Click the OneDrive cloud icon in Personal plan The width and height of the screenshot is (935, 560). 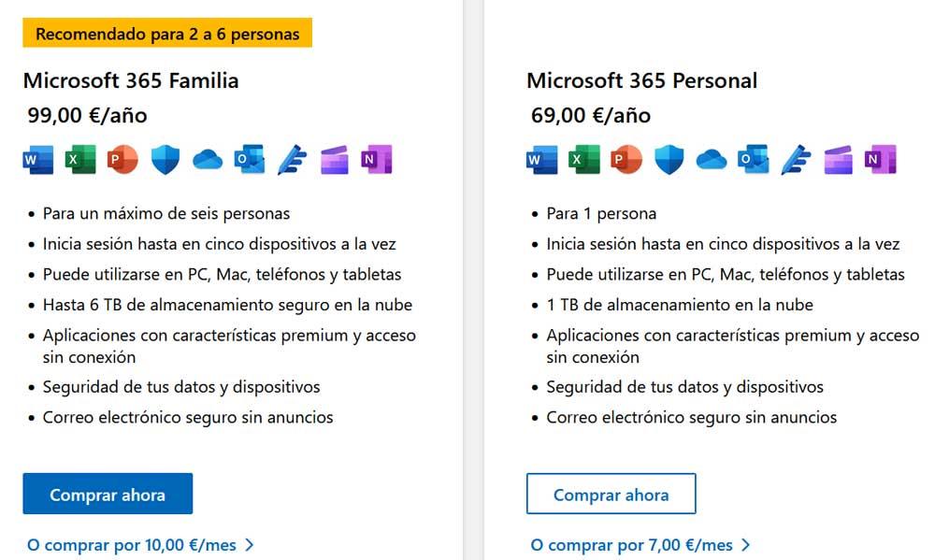click(x=712, y=160)
